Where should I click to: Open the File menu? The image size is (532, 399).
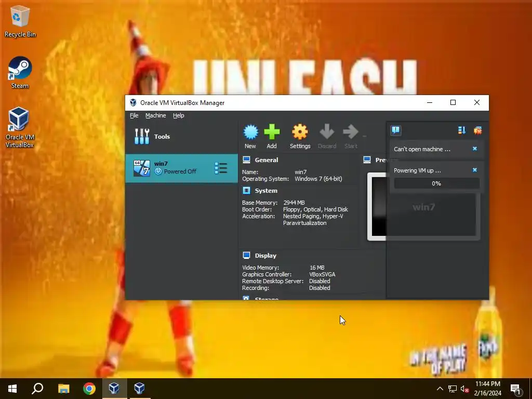tap(134, 115)
